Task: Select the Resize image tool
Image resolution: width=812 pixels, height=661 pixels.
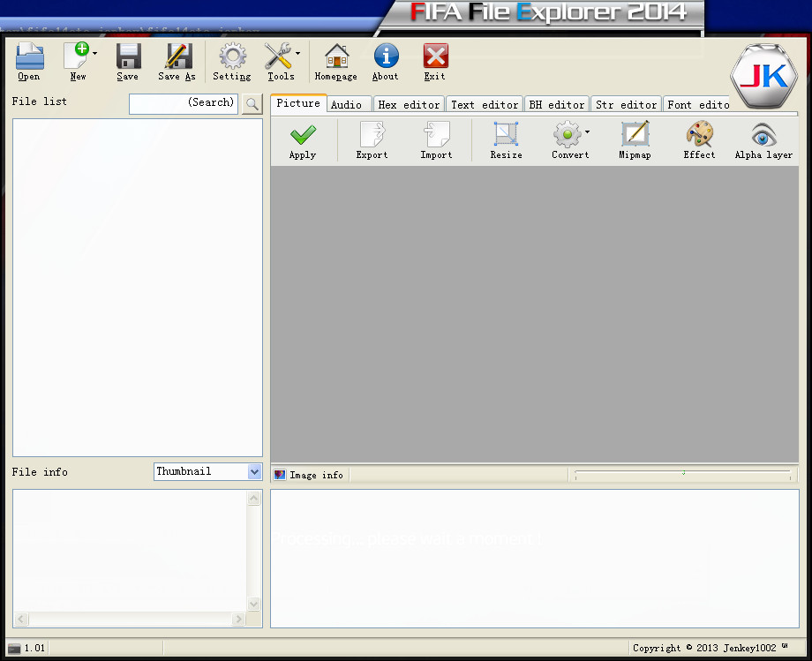Action: click(x=506, y=134)
